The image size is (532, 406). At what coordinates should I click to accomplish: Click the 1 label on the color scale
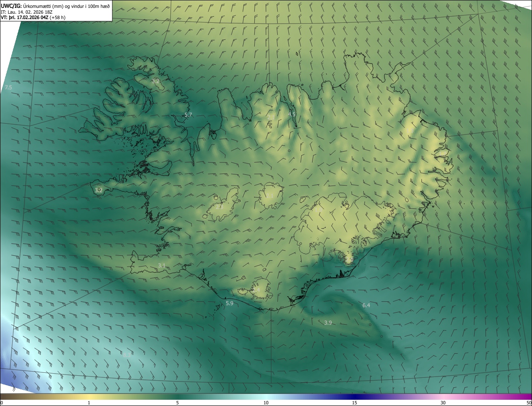[89, 403]
